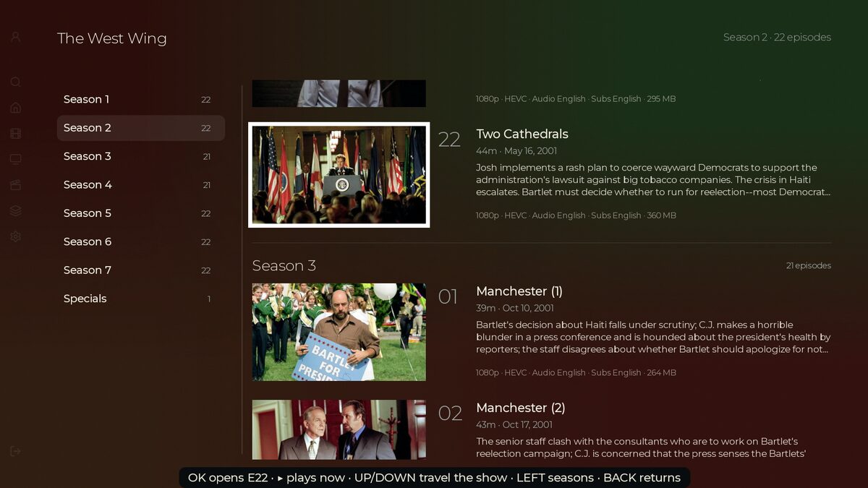Click the 360 MB media info line
Screen dimensions: 868x488
(576, 215)
